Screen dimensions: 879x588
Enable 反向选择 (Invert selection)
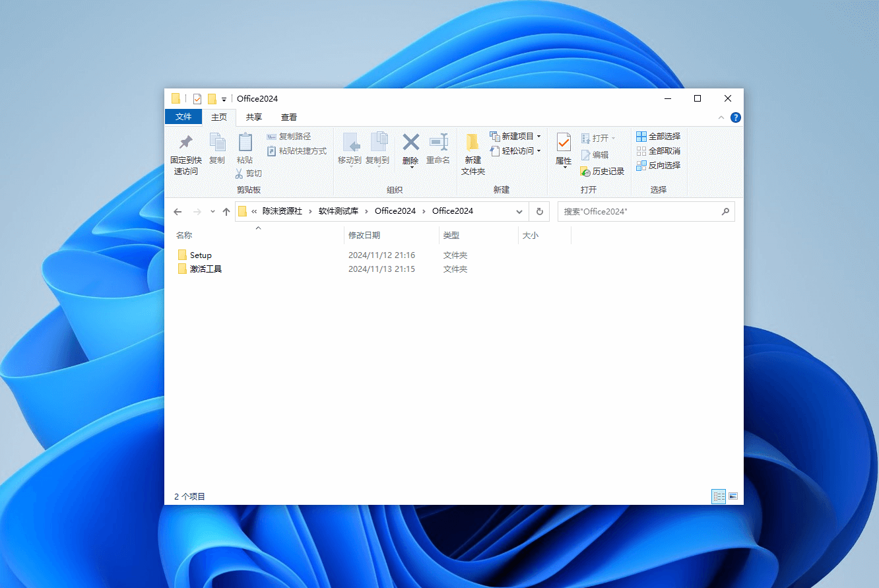[659, 165]
